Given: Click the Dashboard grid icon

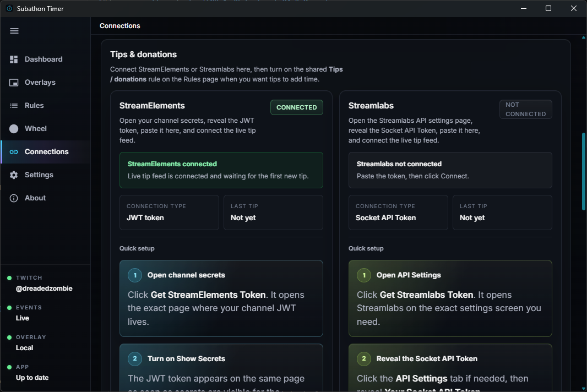Looking at the screenshot, I should (x=14, y=59).
